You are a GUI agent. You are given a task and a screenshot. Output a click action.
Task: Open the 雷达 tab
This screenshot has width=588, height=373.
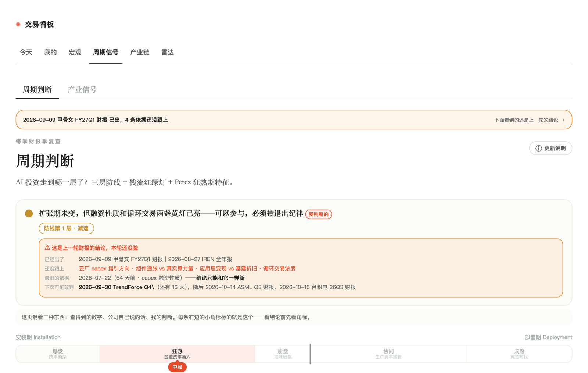tap(168, 52)
